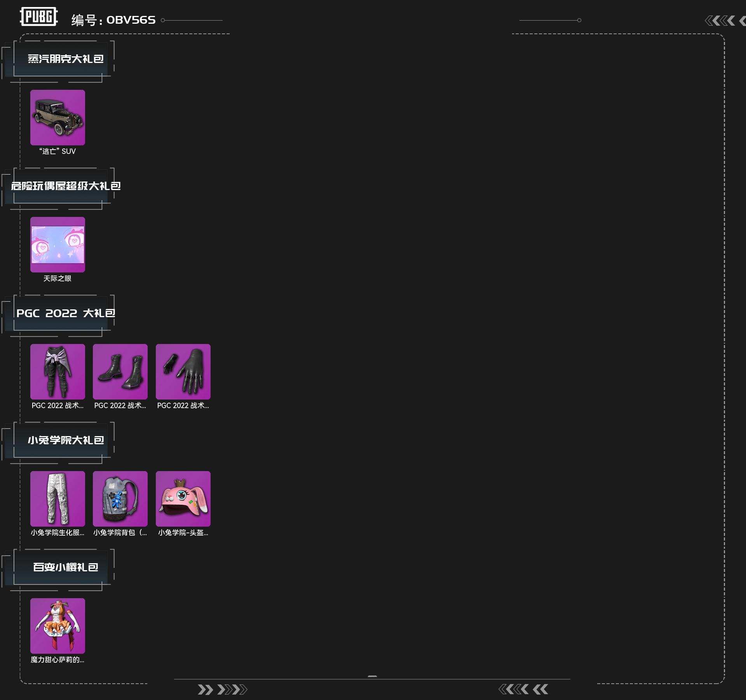Choose the pink bunny helmet icon
Viewport: 746px width, 700px height.
183,499
